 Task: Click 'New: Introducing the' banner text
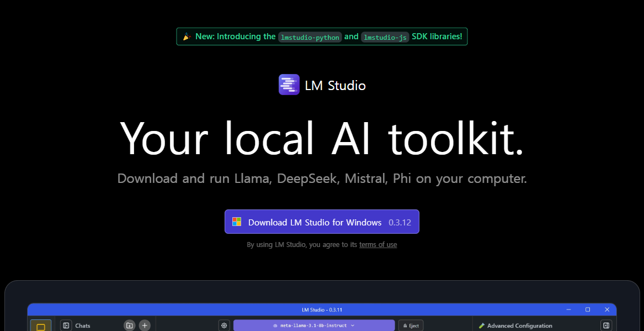[x=235, y=36]
